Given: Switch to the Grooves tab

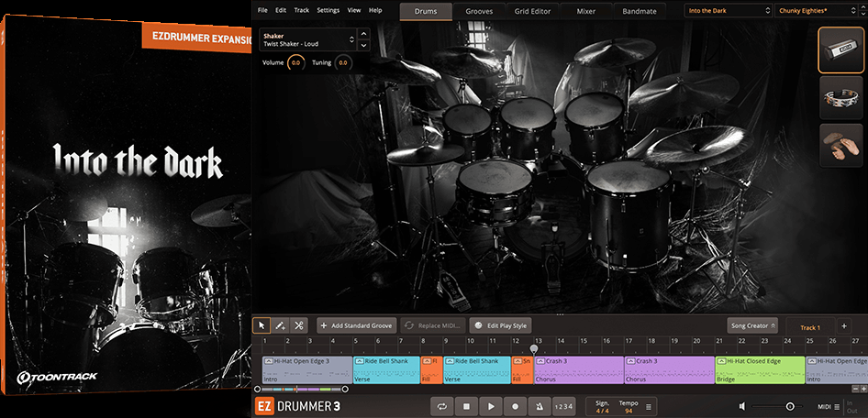Looking at the screenshot, I should point(479,11).
